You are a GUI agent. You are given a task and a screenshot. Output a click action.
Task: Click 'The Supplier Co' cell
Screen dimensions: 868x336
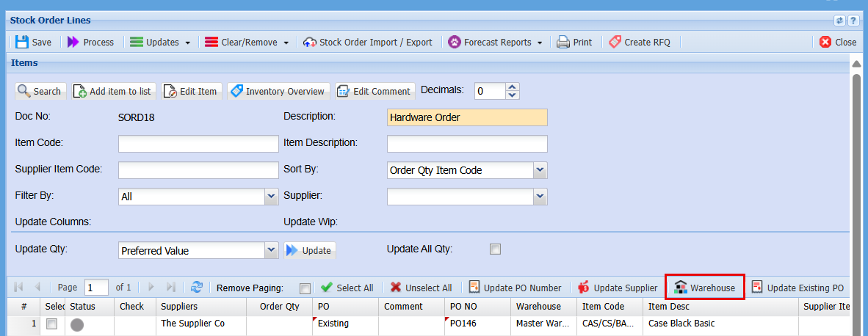coord(201,324)
